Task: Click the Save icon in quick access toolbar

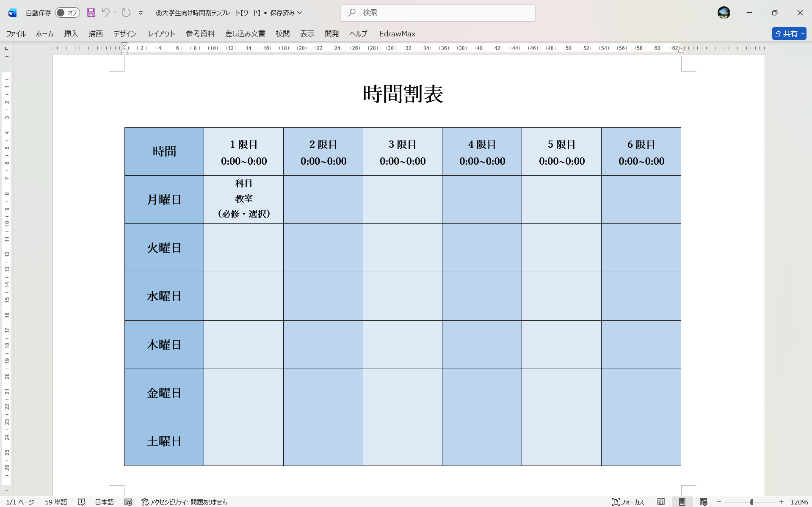Action: click(x=91, y=13)
